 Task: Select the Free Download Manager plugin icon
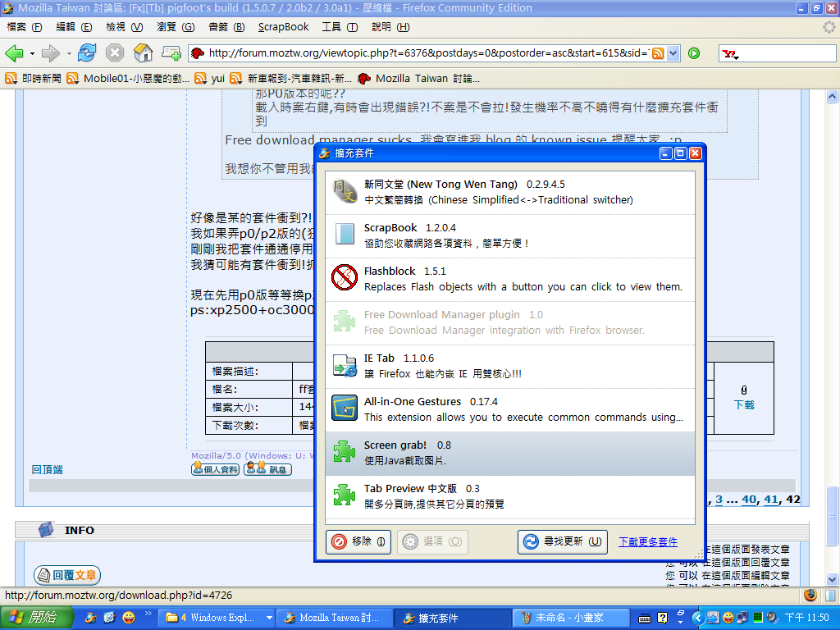pos(344,322)
